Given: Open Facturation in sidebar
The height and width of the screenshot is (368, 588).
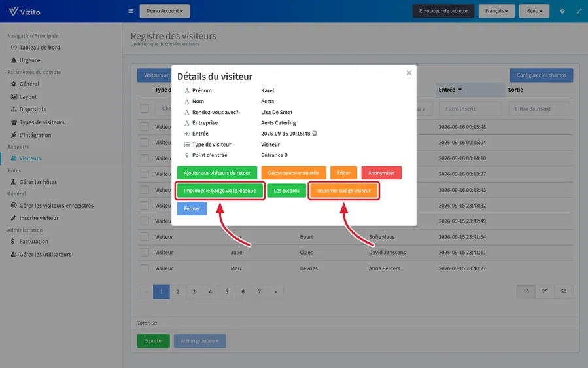Looking at the screenshot, I should 34,241.
